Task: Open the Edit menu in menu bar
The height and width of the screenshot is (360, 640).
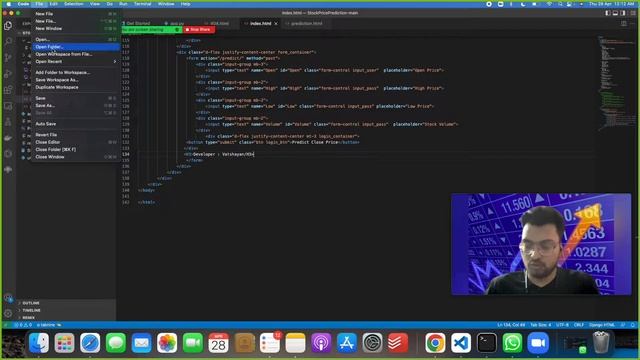Action: click(x=53, y=4)
